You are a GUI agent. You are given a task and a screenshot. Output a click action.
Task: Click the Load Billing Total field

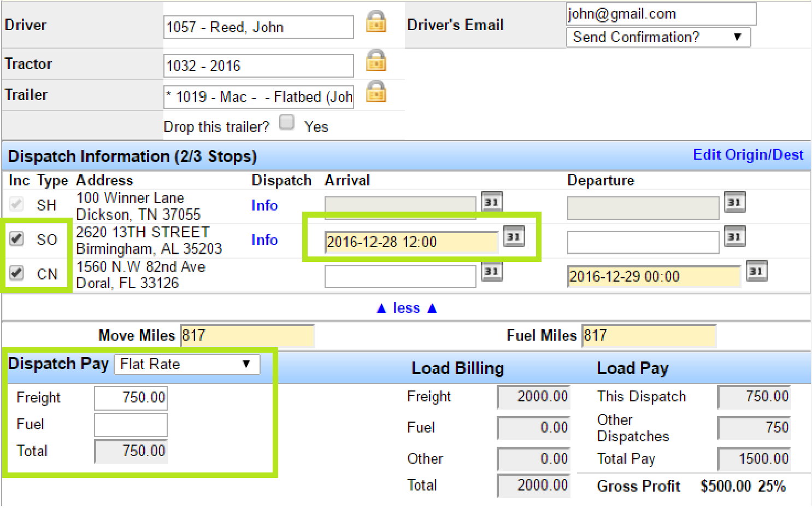(533, 486)
